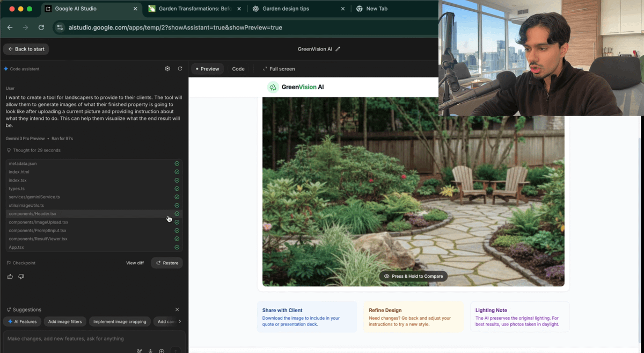
Task: Give a thumbs up to the response
Action: click(10, 276)
